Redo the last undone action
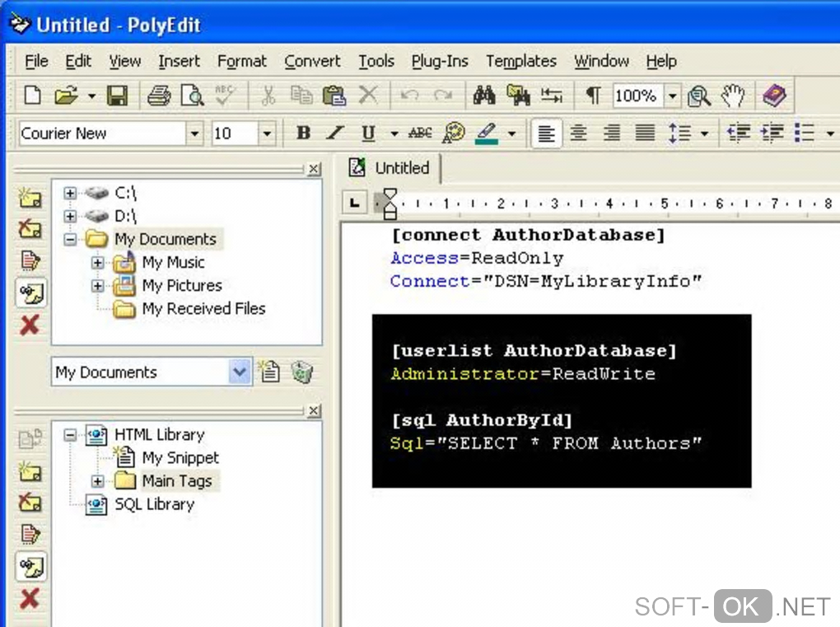 [443, 96]
